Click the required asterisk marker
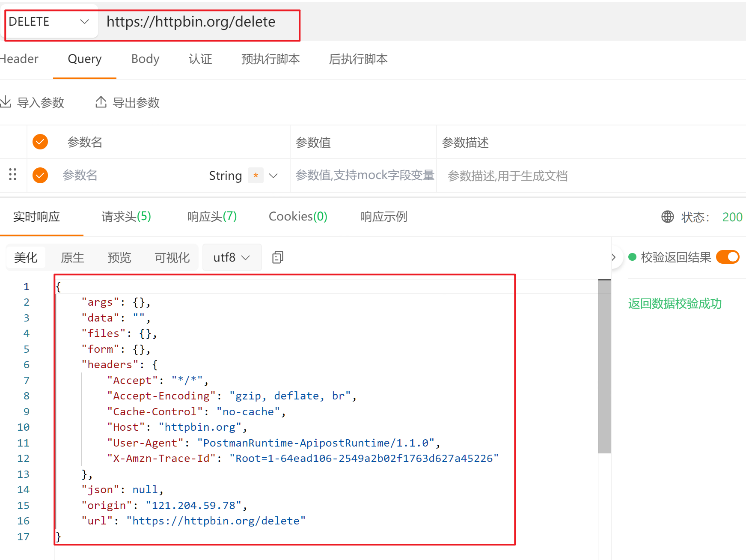The width and height of the screenshot is (746, 560). coord(256,175)
